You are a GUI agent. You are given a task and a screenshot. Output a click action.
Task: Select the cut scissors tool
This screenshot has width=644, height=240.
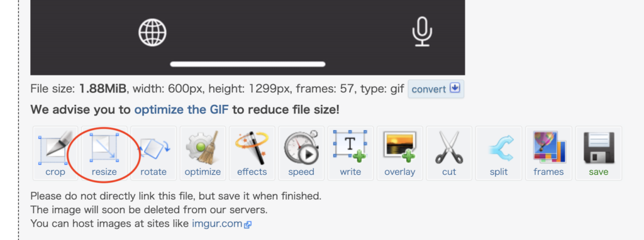(x=449, y=153)
